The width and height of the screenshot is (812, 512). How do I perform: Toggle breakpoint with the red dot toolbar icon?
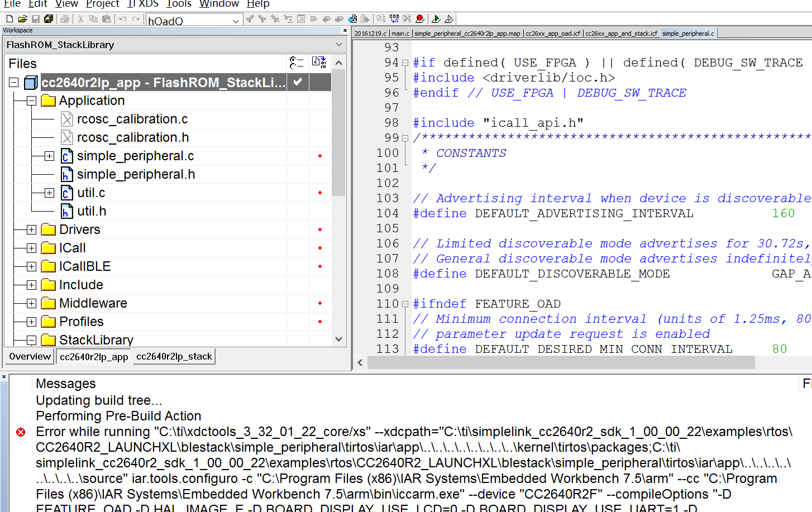[x=420, y=19]
